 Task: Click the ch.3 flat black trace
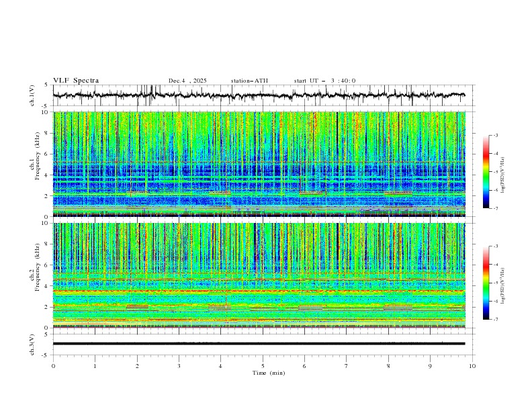(259, 343)
